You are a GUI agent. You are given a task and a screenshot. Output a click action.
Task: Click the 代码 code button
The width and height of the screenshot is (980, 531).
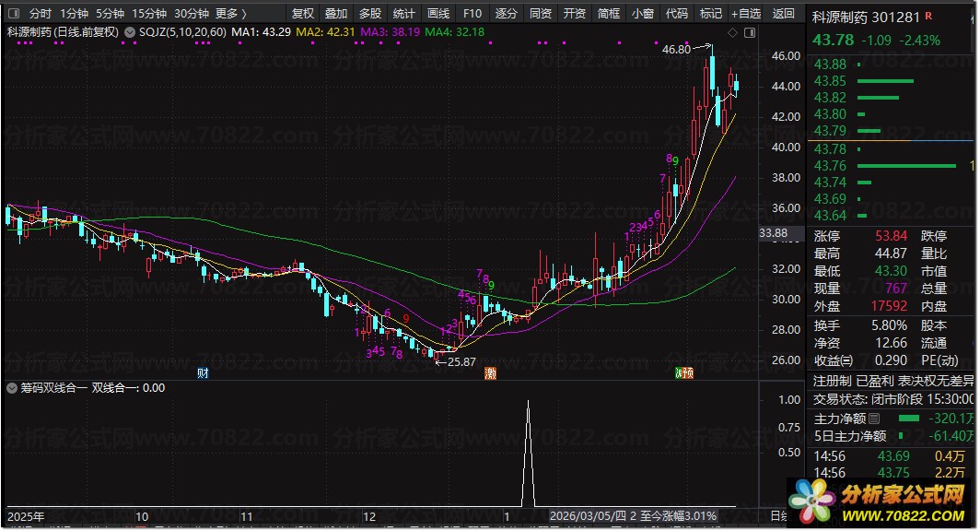(677, 13)
